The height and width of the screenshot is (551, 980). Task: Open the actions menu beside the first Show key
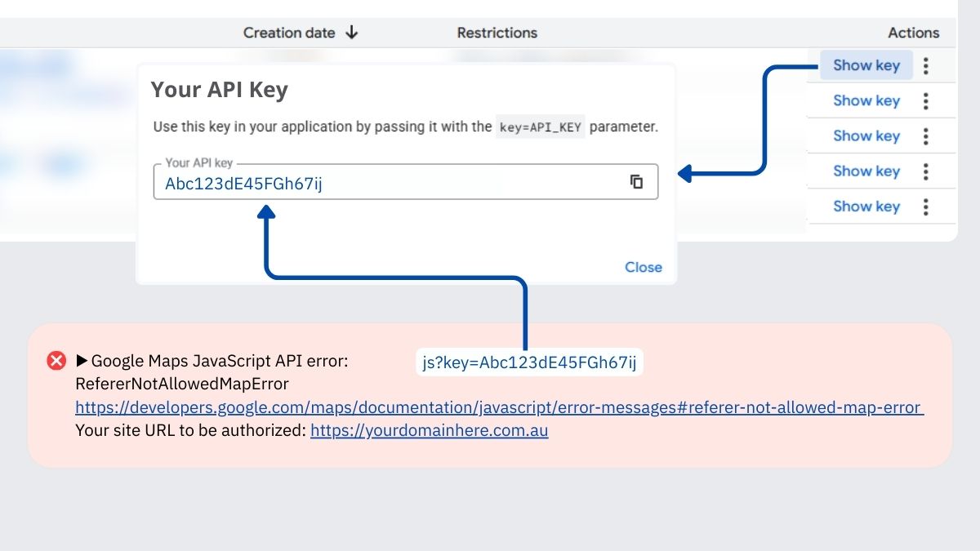[925, 64]
